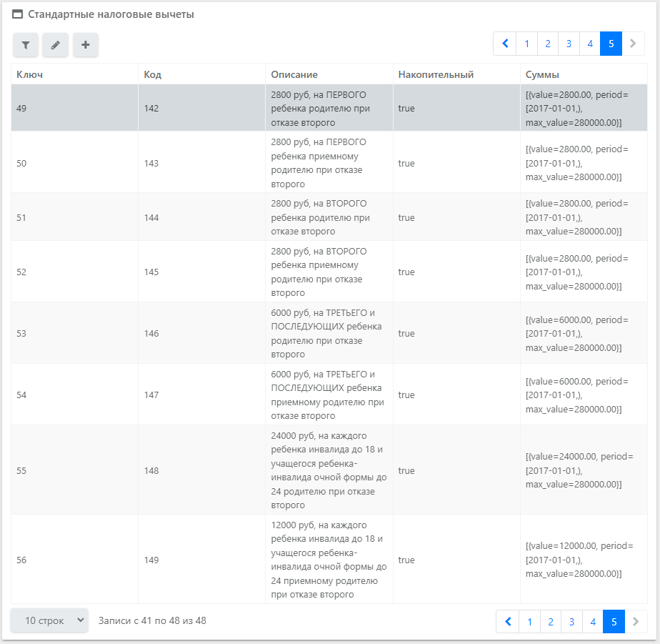Sort by the 'Код' column header

point(152,74)
